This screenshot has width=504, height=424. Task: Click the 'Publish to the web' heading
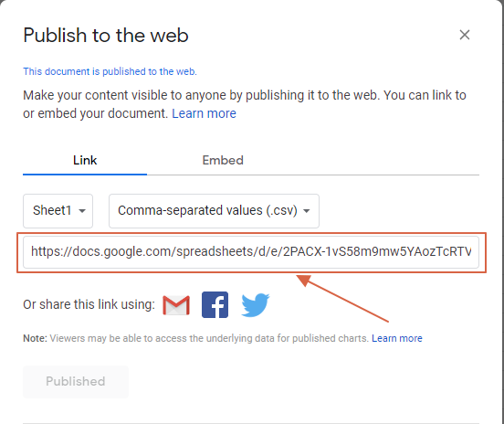click(x=106, y=35)
